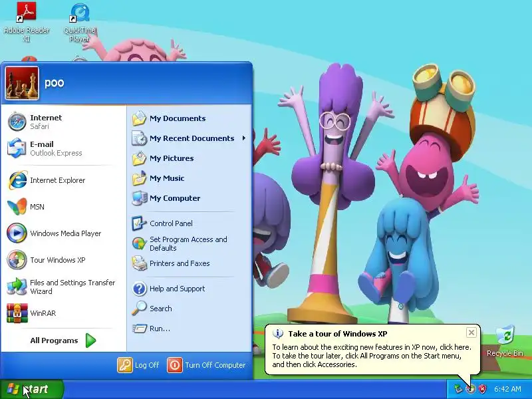
Task: Open Safari from the Internet entry icon
Action: click(x=17, y=122)
